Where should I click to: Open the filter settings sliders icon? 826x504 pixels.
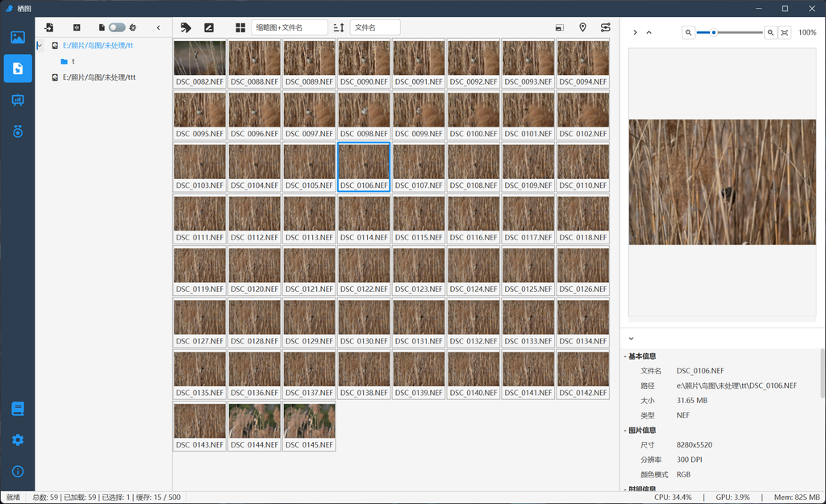pos(605,27)
